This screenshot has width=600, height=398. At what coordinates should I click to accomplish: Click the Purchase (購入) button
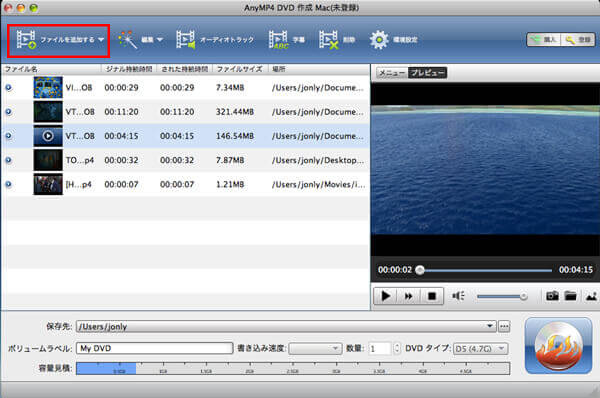click(544, 40)
